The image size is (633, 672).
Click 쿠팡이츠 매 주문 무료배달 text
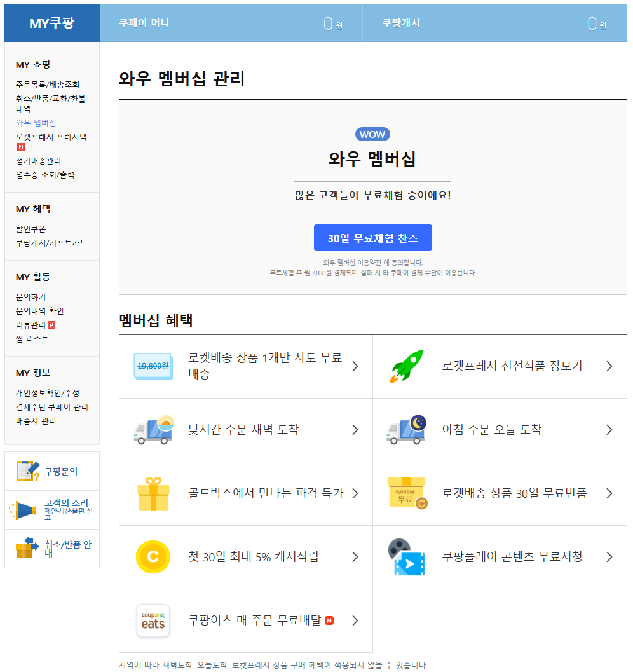pos(254,620)
